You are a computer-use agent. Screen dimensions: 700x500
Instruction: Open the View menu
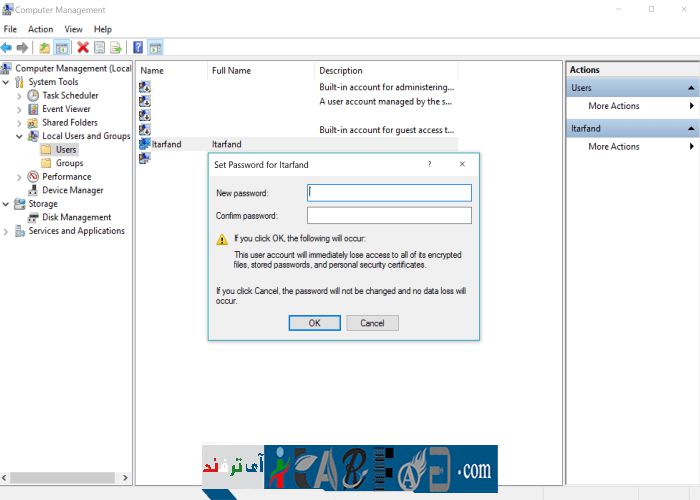pos(74,29)
